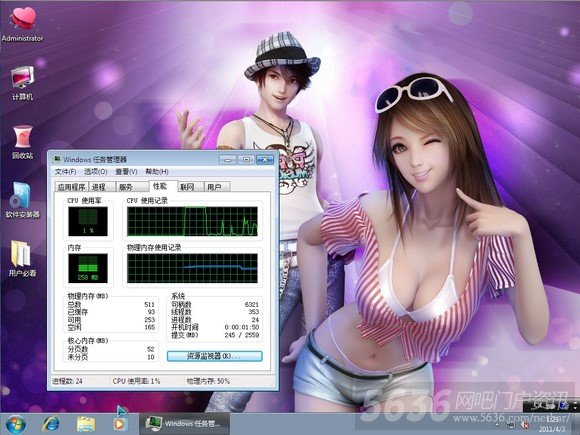The width and height of the screenshot is (580, 435).
Task: Open Windows Explorer folder on taskbar
Action: [x=86, y=424]
